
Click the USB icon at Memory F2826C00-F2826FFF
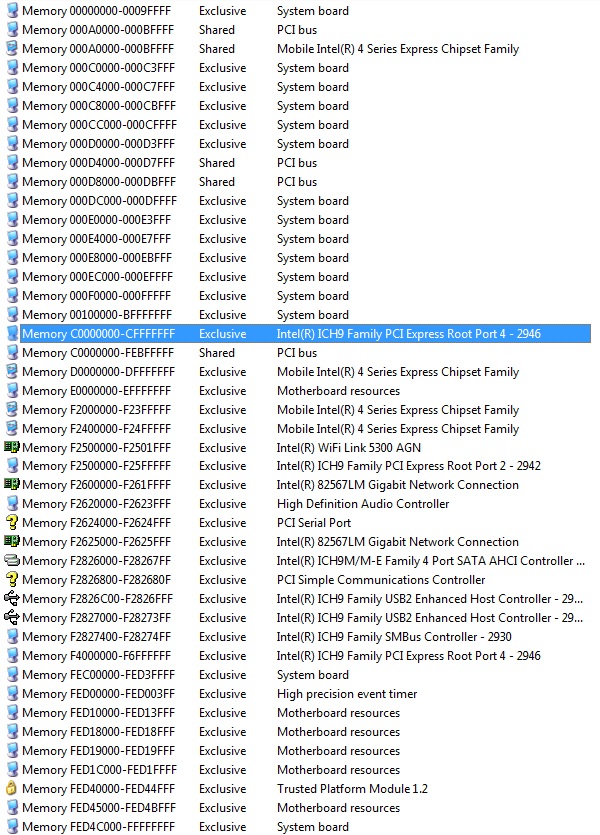click(x=12, y=599)
